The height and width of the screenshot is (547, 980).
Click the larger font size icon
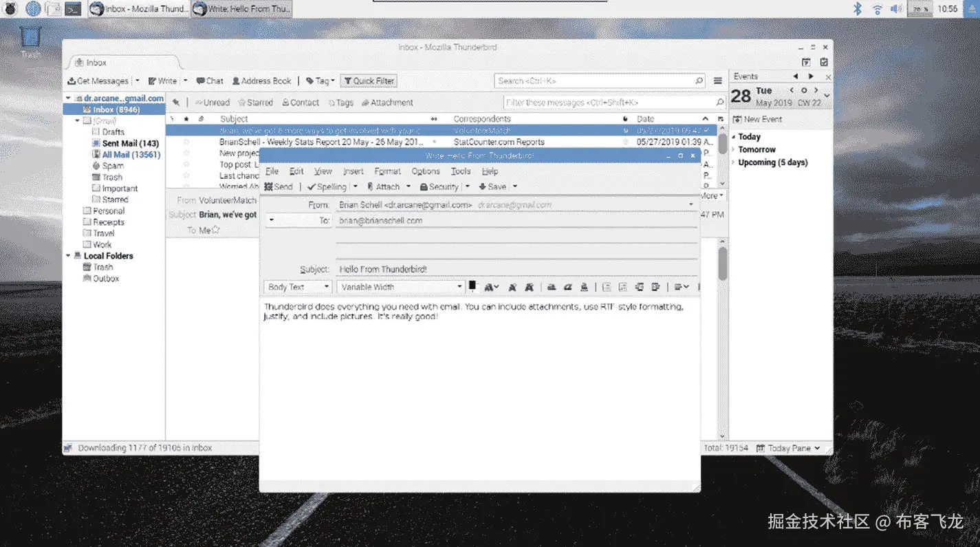coord(529,287)
